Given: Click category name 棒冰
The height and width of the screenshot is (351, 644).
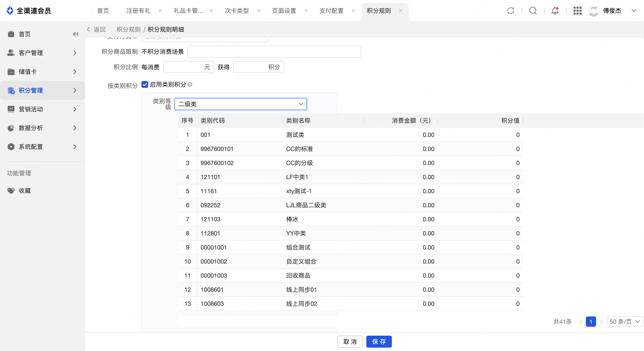Looking at the screenshot, I should click(x=292, y=219).
